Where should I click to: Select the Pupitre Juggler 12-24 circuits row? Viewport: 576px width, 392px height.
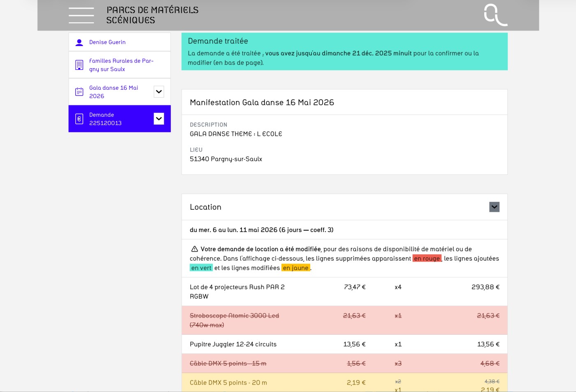point(233,344)
